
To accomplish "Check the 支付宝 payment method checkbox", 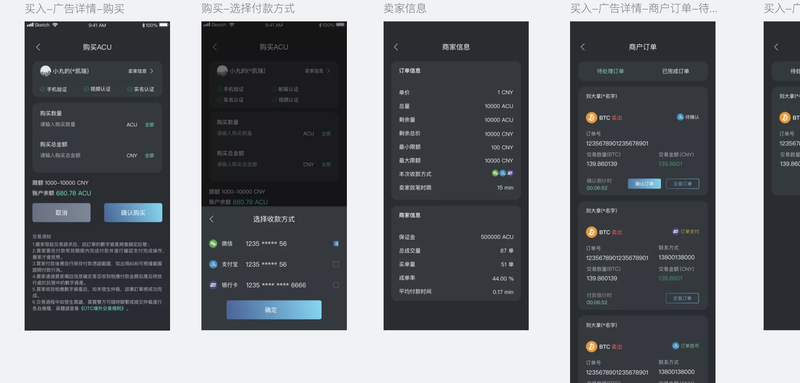I will coord(336,264).
